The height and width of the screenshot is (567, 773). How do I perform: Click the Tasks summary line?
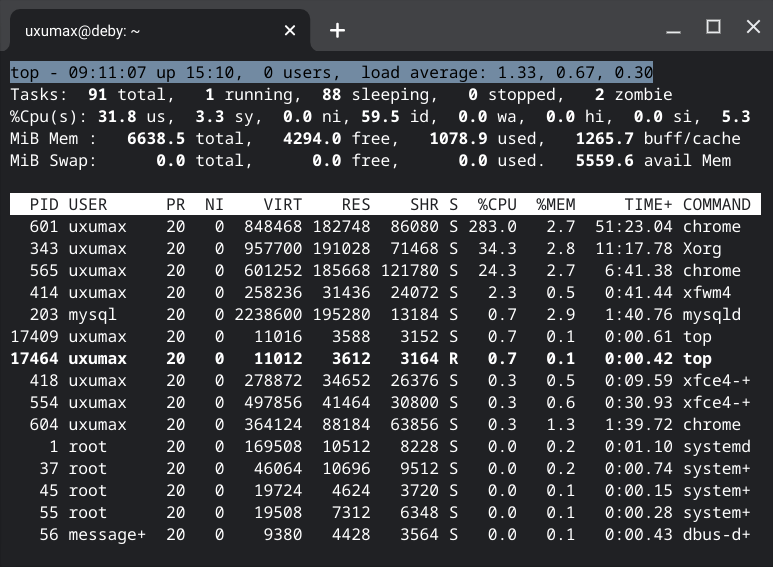tap(341, 94)
